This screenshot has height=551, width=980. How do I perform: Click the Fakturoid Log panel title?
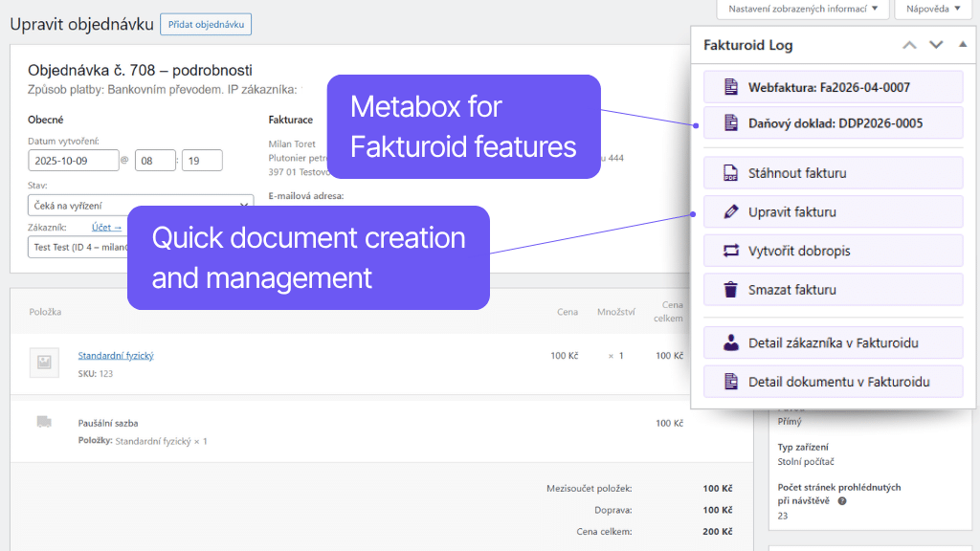click(x=747, y=45)
